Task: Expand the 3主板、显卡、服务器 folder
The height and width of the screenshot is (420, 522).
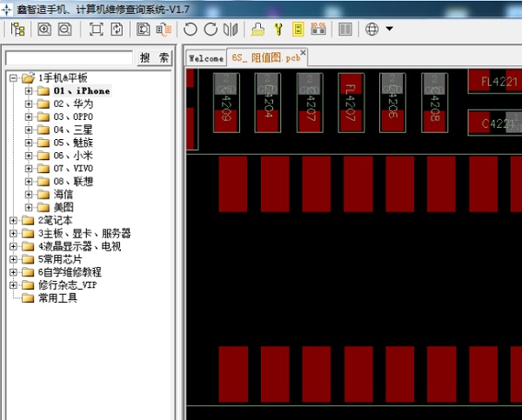Action: click(x=13, y=233)
